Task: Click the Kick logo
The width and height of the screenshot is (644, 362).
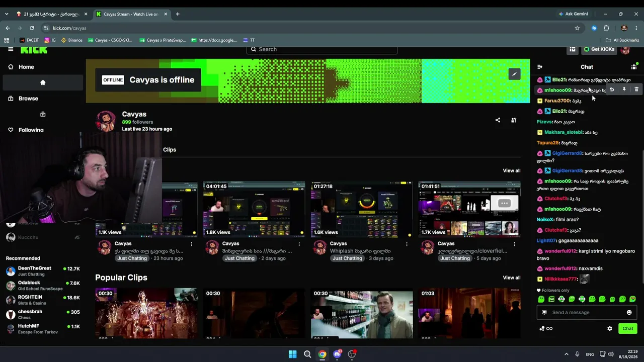Action: click(x=34, y=49)
